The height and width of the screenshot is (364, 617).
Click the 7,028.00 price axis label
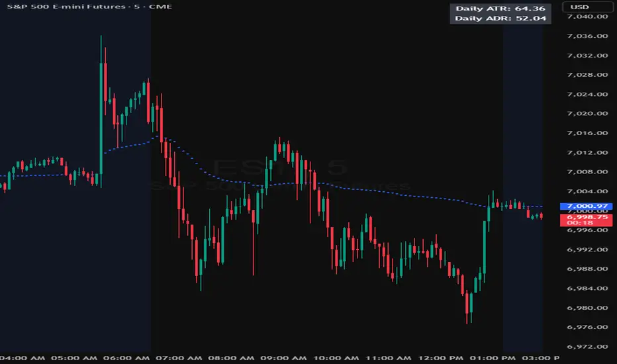tap(587, 74)
